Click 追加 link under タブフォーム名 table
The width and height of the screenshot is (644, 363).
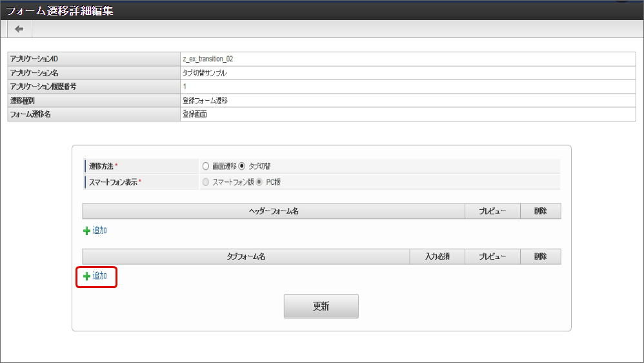click(95, 276)
